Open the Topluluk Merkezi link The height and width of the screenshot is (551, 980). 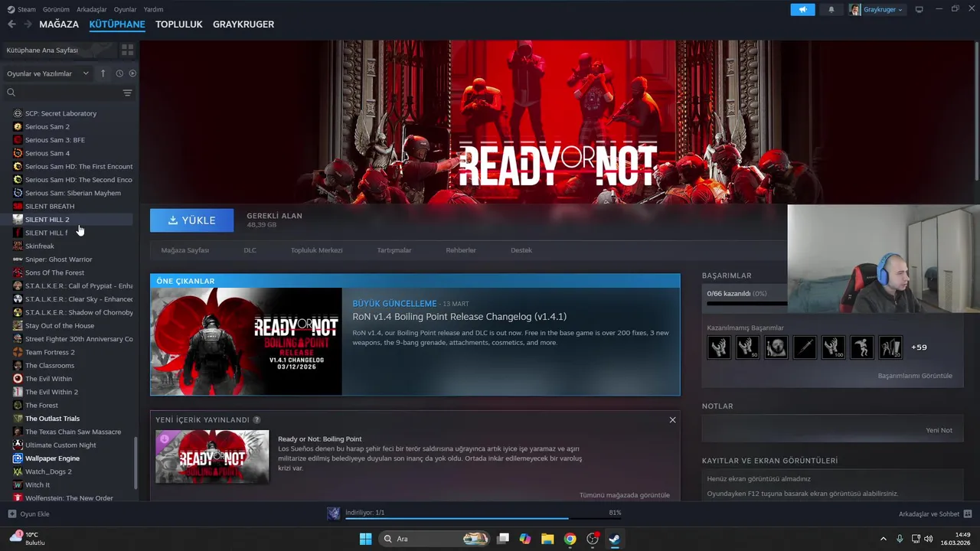(x=316, y=250)
